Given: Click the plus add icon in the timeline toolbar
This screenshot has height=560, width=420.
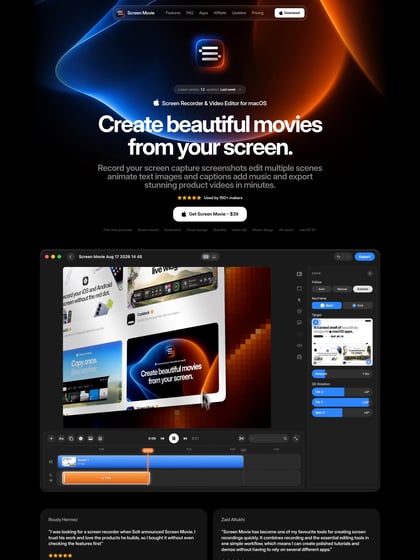Looking at the screenshot, I should click(51, 438).
